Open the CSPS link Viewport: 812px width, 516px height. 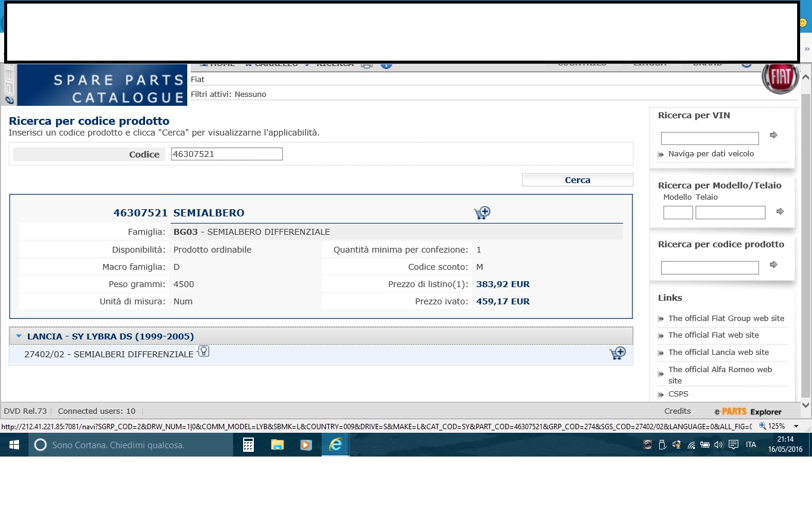[678, 394]
